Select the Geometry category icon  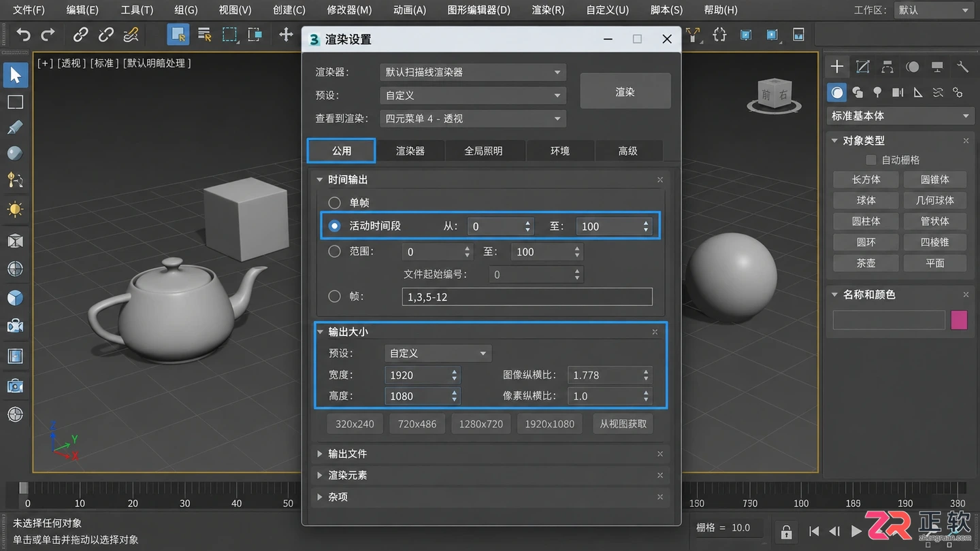coord(837,92)
